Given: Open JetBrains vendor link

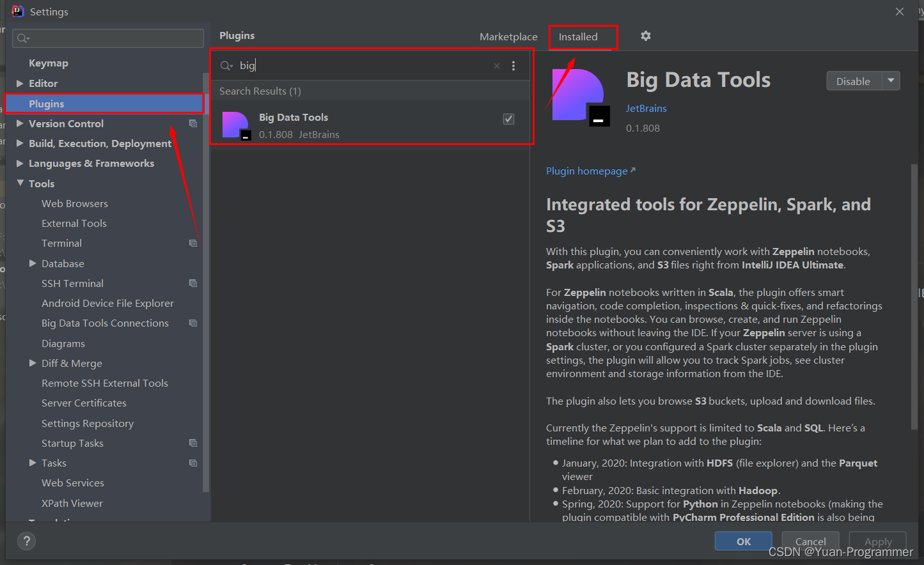Looking at the screenshot, I should click(x=646, y=109).
